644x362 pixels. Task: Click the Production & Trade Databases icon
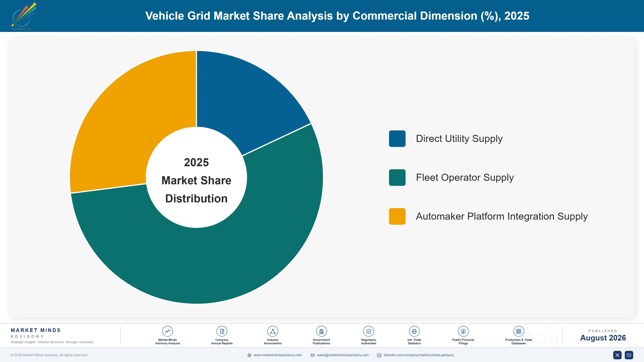tap(518, 331)
